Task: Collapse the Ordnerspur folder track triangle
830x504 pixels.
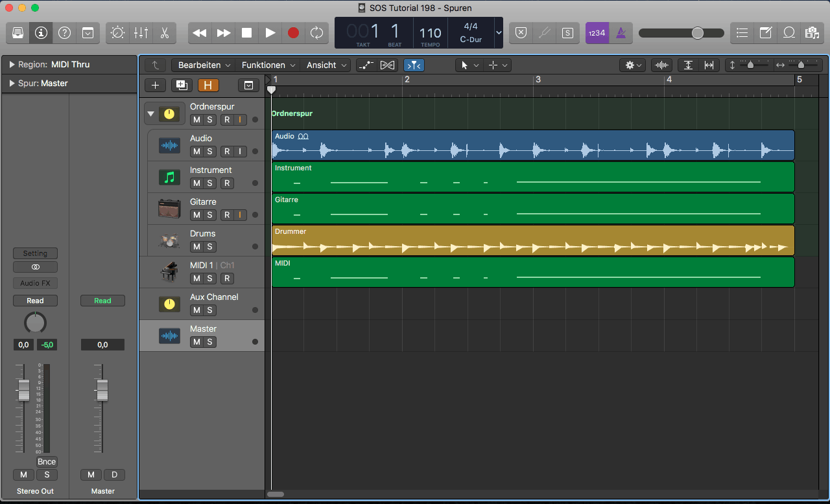Action: (x=151, y=114)
